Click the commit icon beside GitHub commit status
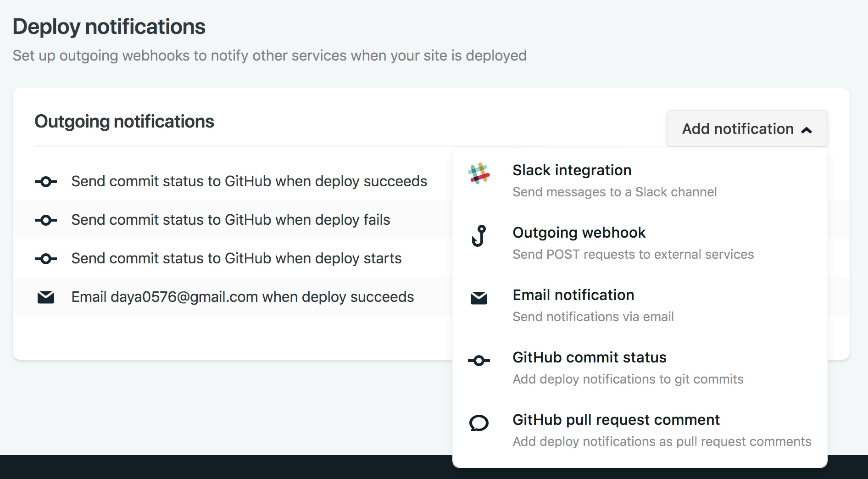Image resolution: width=868 pixels, height=479 pixels. tap(479, 361)
